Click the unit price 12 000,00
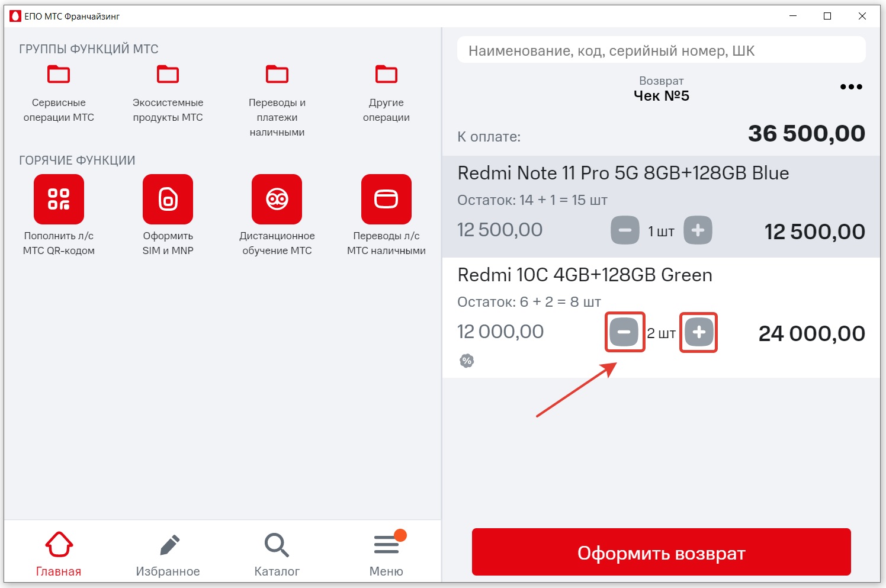886x588 pixels. [500, 332]
